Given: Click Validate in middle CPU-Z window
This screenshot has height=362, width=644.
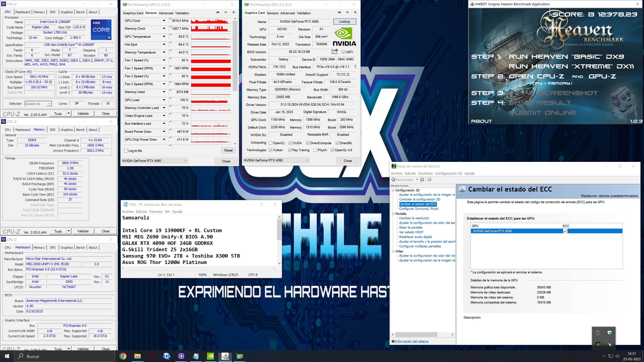Looking at the screenshot, I should [83, 231].
